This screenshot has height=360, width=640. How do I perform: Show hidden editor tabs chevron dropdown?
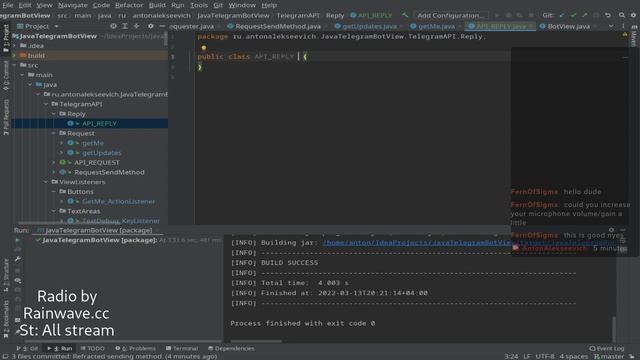[x=611, y=26]
